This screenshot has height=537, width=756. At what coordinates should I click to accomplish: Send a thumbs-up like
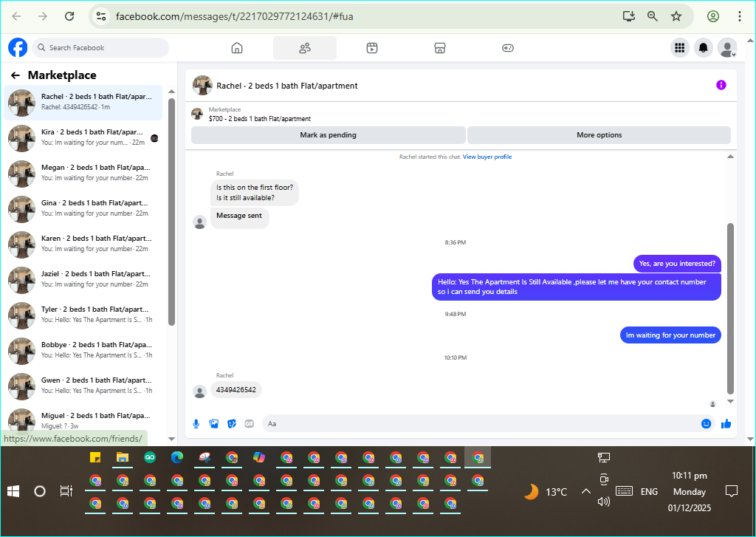pyautogui.click(x=726, y=424)
